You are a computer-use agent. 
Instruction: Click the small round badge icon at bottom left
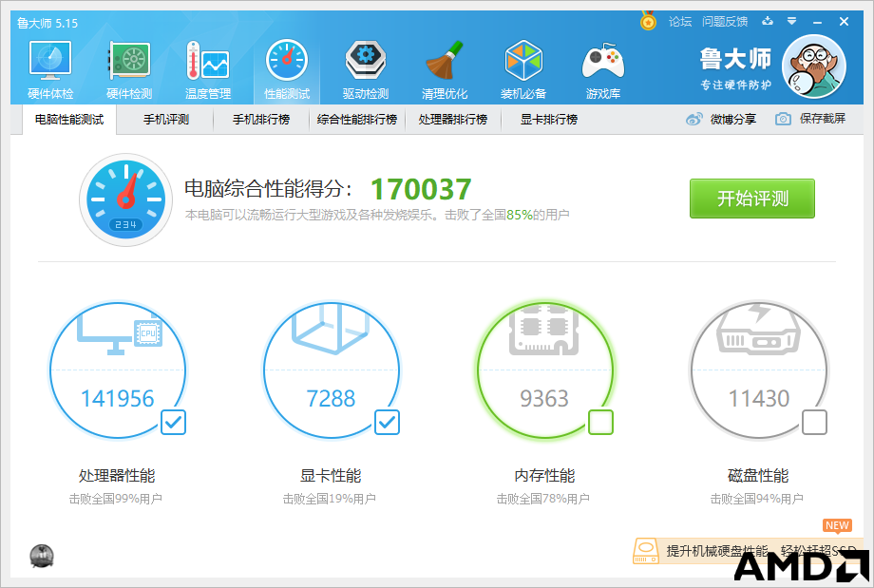42,556
